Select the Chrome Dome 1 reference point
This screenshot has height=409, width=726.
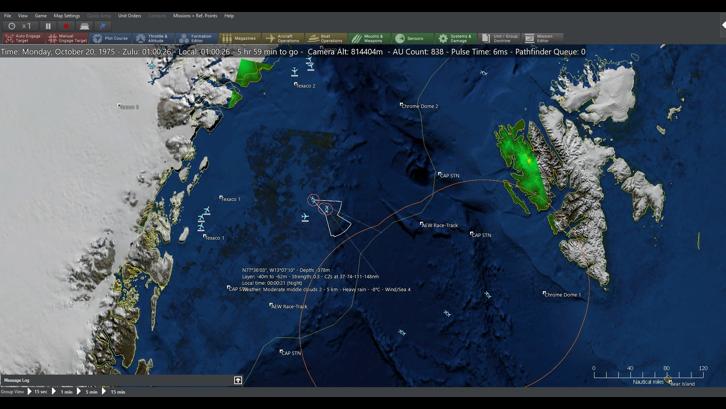[562, 294]
